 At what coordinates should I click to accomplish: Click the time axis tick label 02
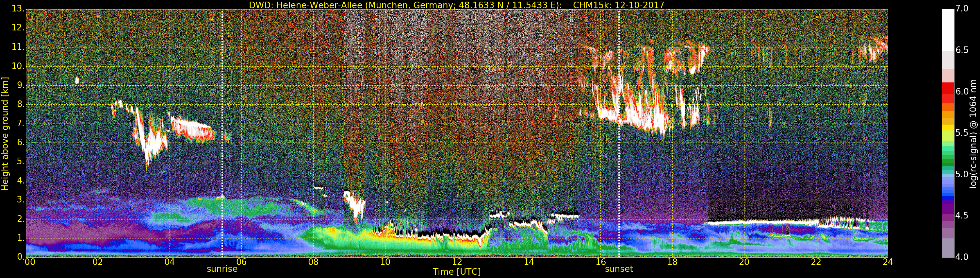tap(98, 262)
